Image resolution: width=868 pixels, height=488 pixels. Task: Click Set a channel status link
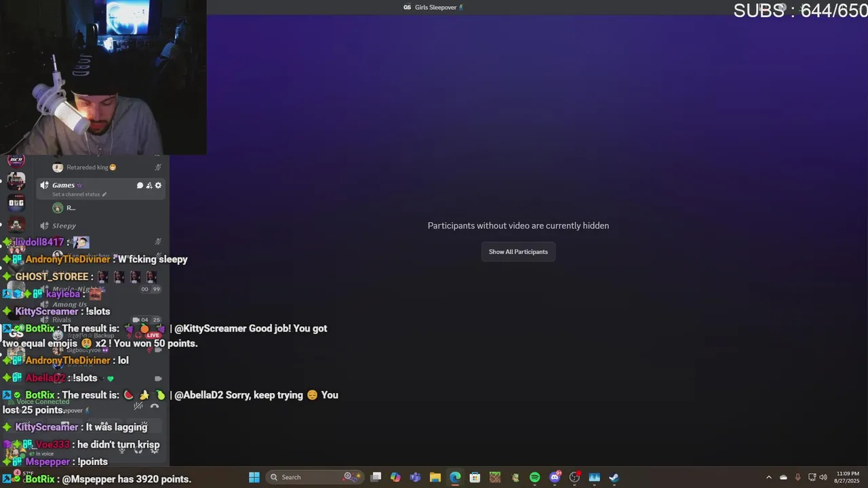click(79, 195)
